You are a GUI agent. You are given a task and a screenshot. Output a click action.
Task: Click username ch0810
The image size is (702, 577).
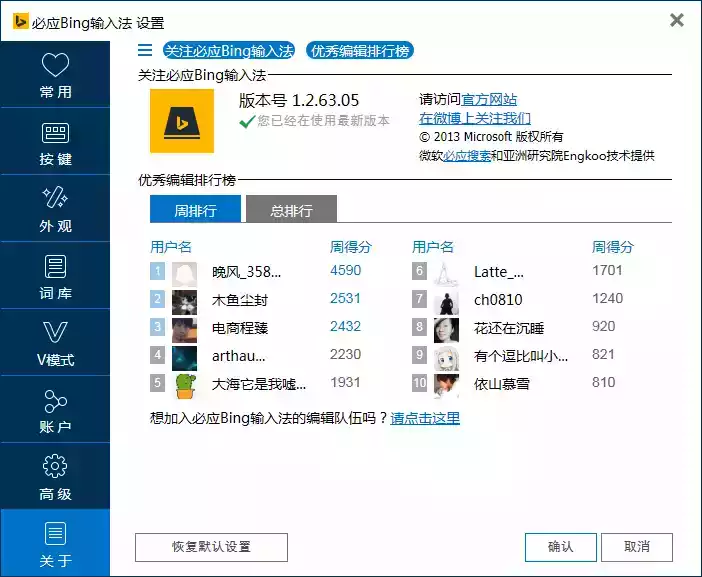coord(498,300)
